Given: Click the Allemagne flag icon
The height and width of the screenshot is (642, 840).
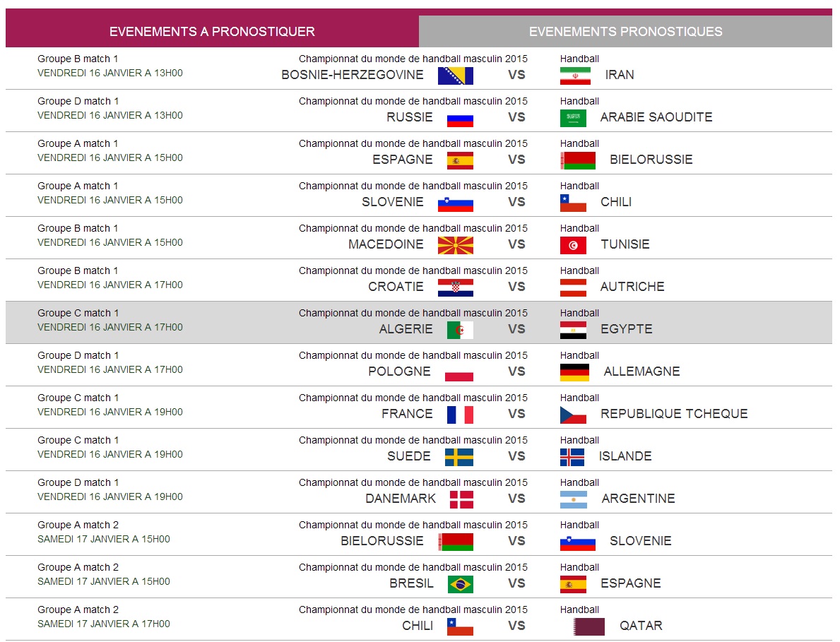Looking at the screenshot, I should pyautogui.click(x=574, y=372).
